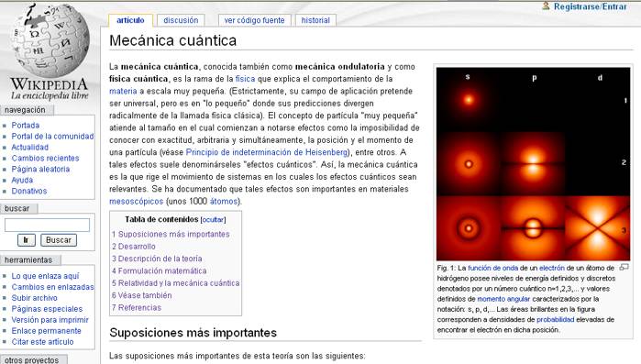Hide the table of contents via ocultar
The height and width of the screenshot is (364, 641).
tap(213, 220)
